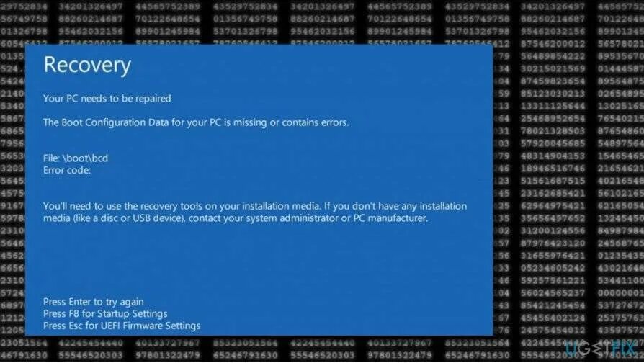Click background number 31200124556
This screenshot has height=363, width=644.
[553, 230]
